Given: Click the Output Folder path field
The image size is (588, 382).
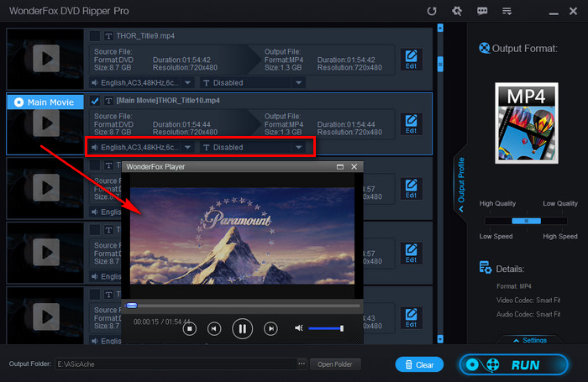Looking at the screenshot, I should tap(176, 364).
